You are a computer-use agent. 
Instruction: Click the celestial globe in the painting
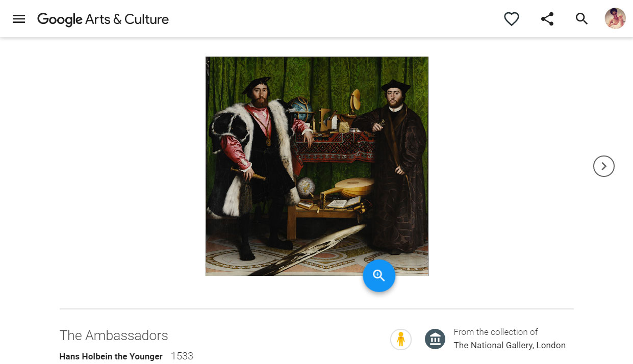tap(300, 111)
